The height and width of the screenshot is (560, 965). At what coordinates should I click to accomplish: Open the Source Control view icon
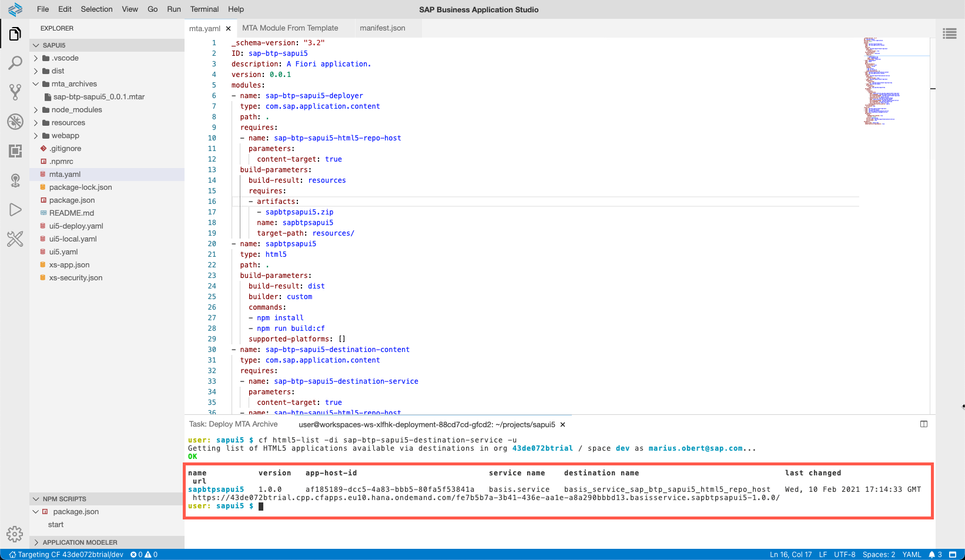[15, 92]
